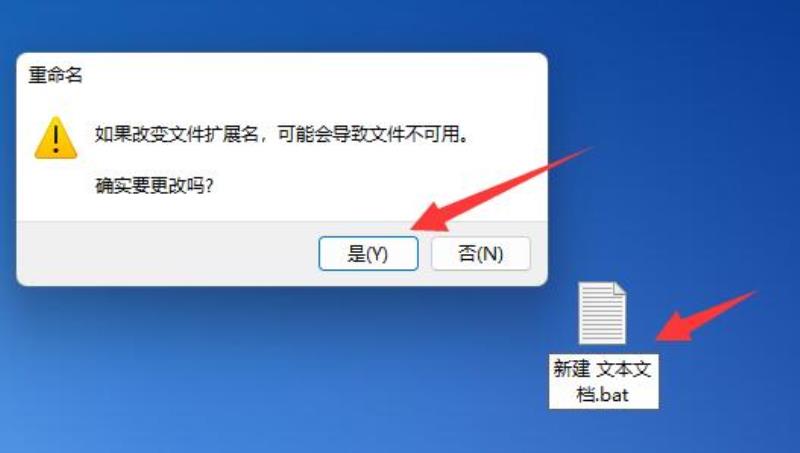The width and height of the screenshot is (800, 453).
Task: Click the 确实要更改吗? question text
Action: coord(154,186)
